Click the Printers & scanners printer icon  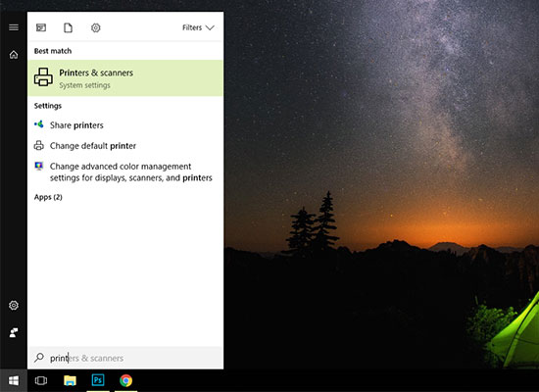point(43,76)
